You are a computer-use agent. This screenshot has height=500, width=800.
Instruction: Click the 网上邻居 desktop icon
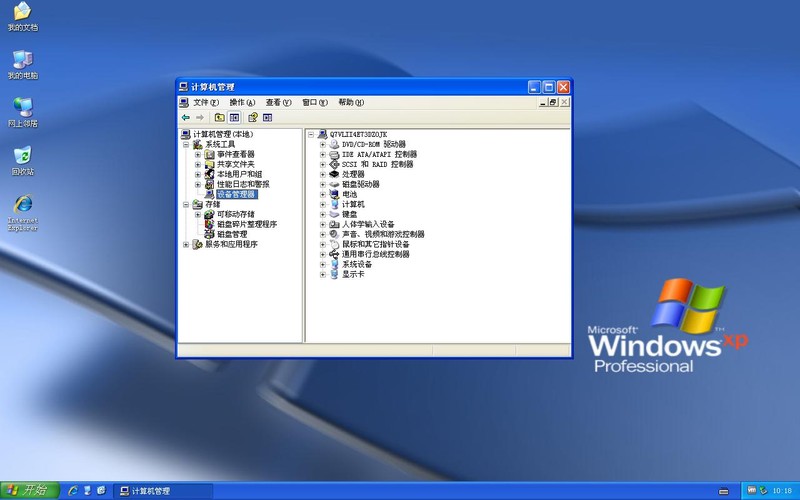click(22, 113)
